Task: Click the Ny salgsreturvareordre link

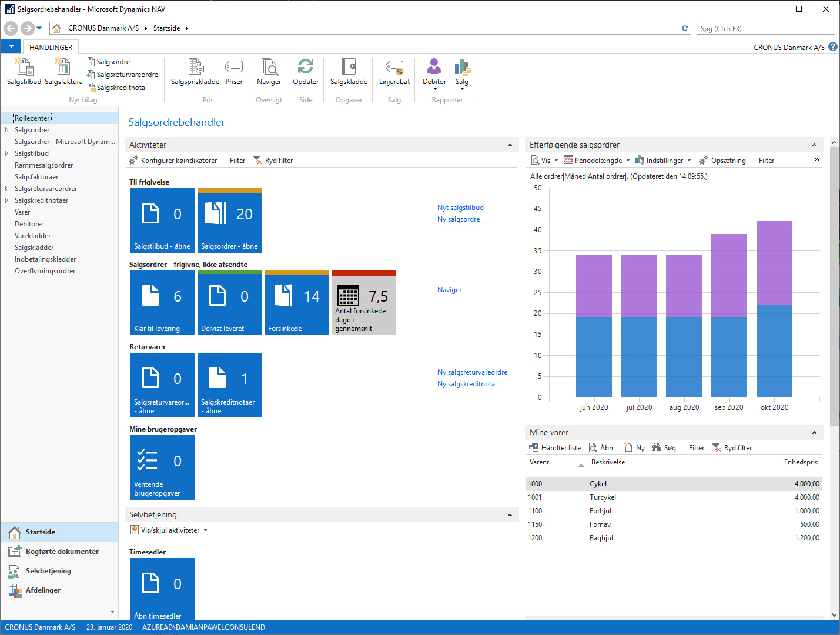Action: pyautogui.click(x=472, y=372)
